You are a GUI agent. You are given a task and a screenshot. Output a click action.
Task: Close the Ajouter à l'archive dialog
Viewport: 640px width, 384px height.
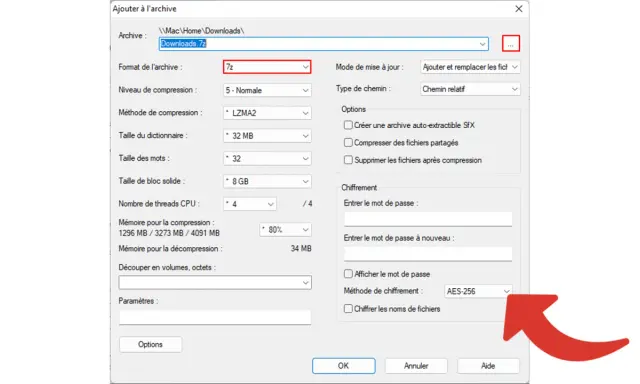[518, 9]
